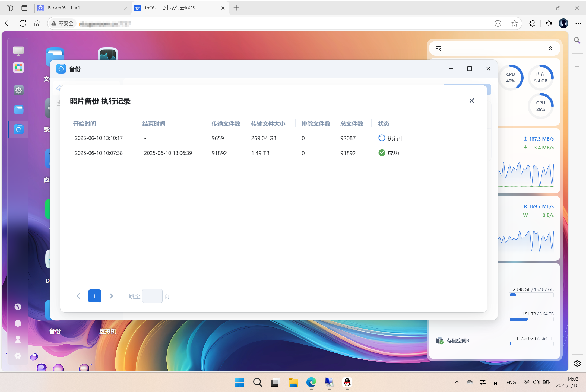Show hidden system tray icons
586x392 pixels.
pos(457,383)
